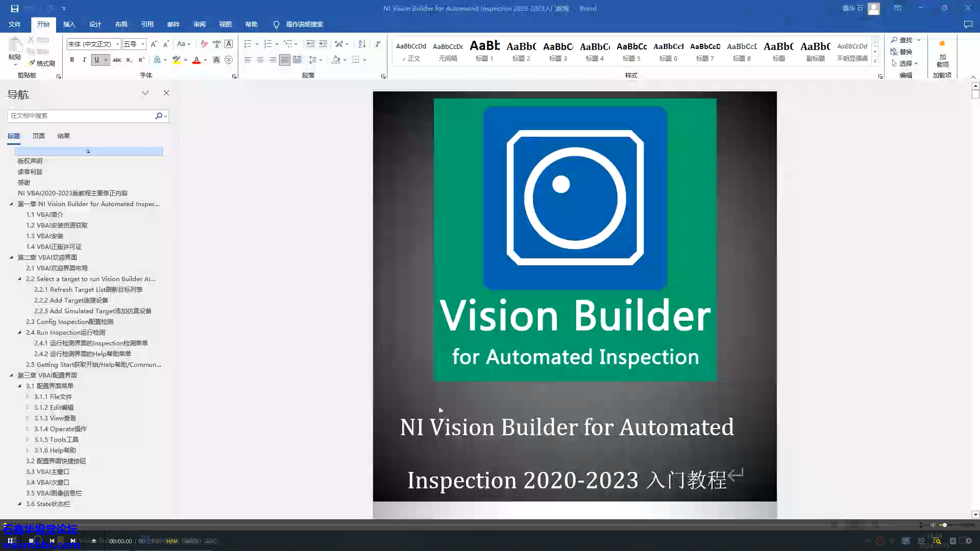Open the font name dropdown (宋体)

coord(117,44)
